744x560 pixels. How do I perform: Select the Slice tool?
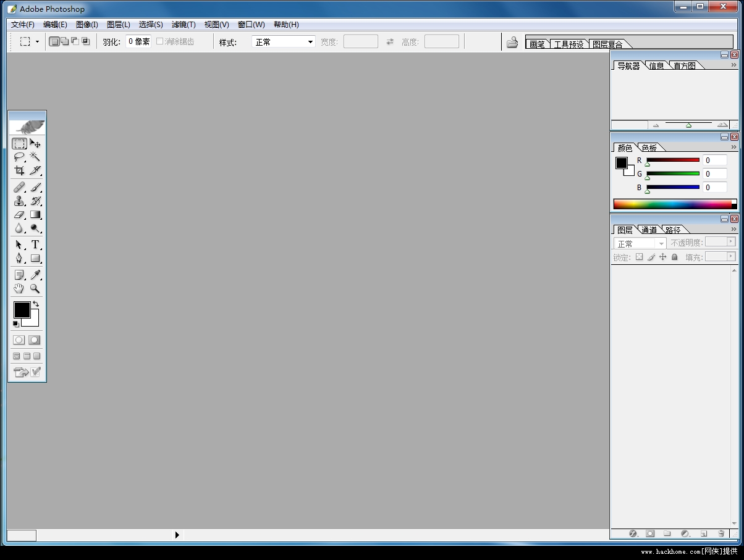coord(35,170)
